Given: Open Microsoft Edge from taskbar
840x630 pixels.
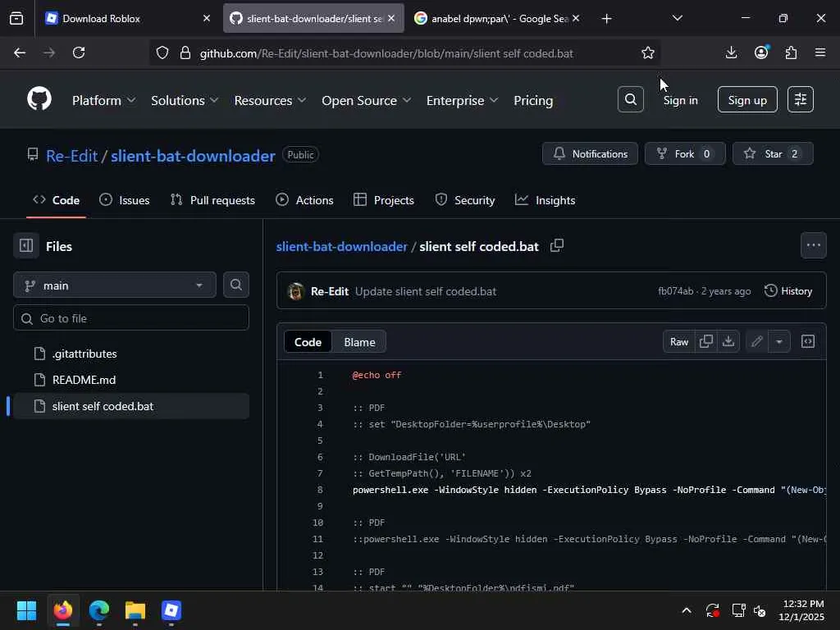Looking at the screenshot, I should click(99, 610).
